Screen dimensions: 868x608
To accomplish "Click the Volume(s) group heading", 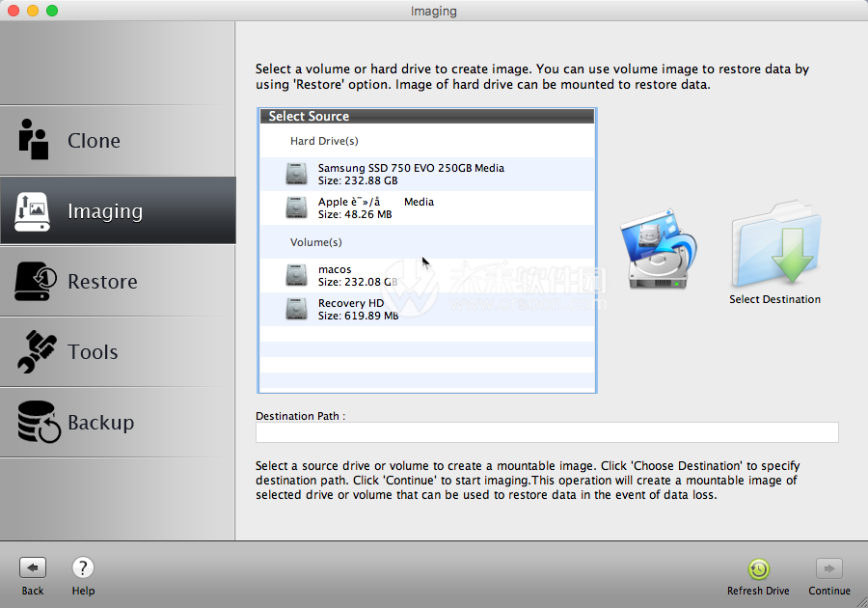I will 315,242.
